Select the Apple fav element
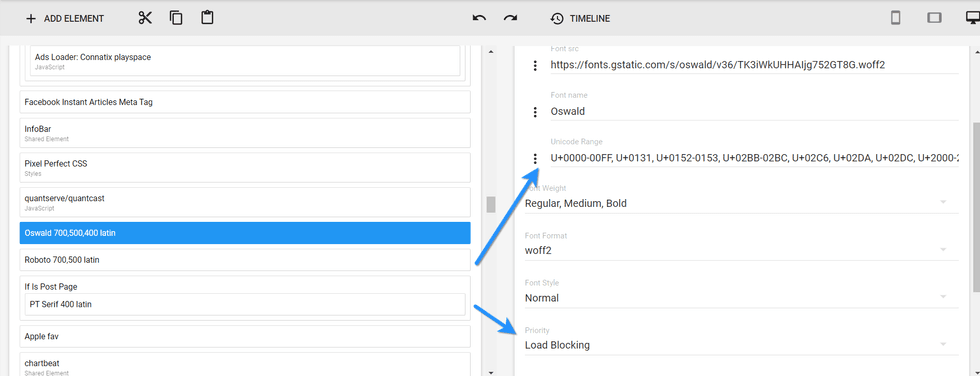 (245, 336)
